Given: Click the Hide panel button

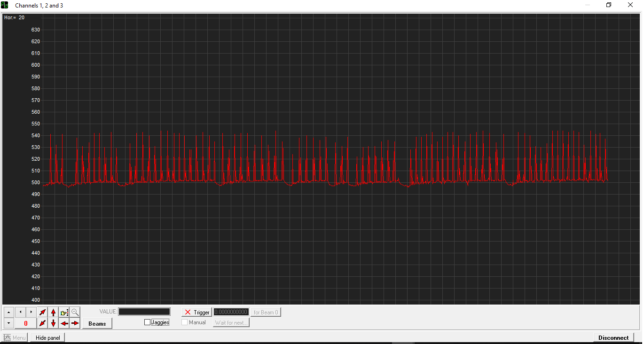Looking at the screenshot, I should tap(48, 337).
